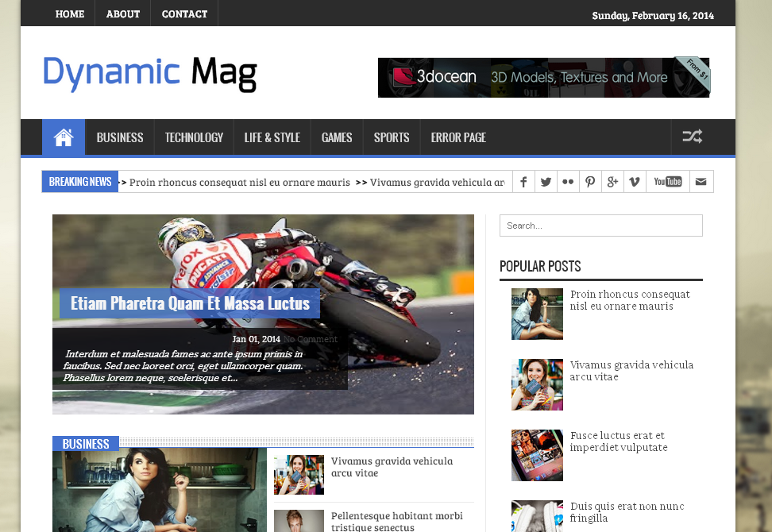Select the Technology menu item

(x=194, y=137)
